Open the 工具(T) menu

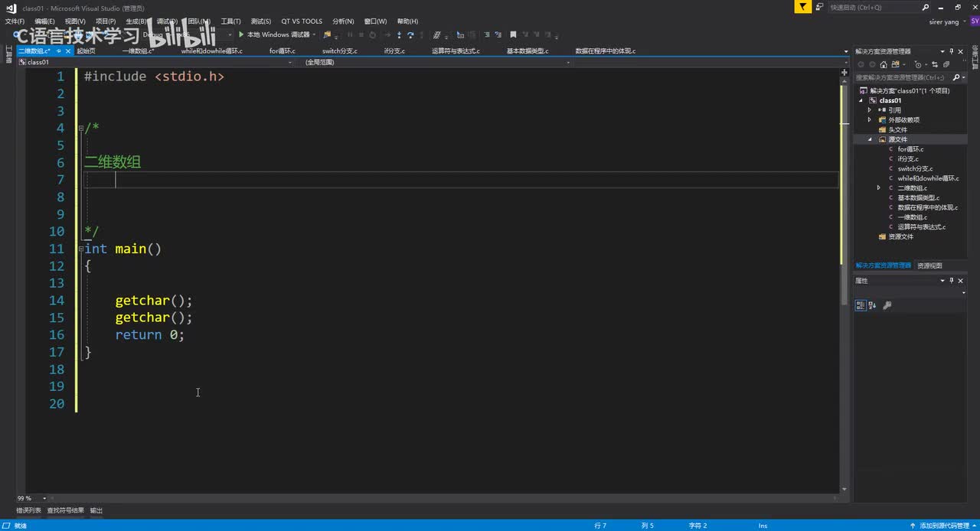tap(230, 21)
